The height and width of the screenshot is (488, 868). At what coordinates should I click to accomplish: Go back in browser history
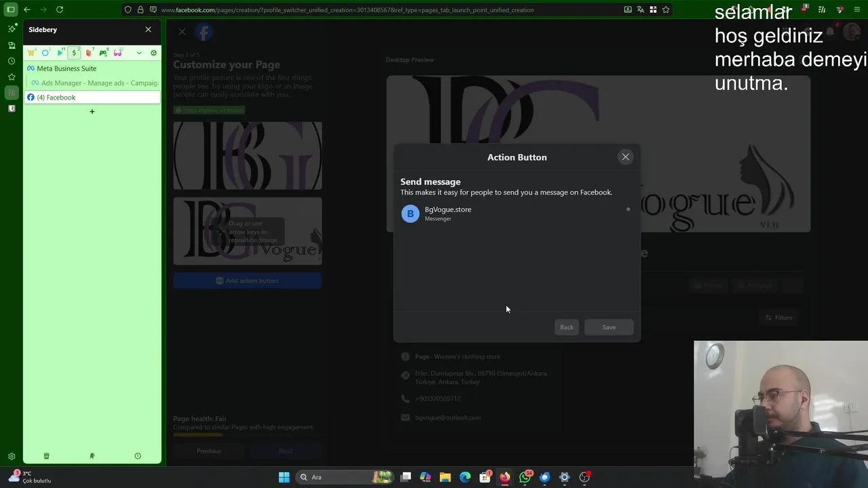click(x=27, y=9)
